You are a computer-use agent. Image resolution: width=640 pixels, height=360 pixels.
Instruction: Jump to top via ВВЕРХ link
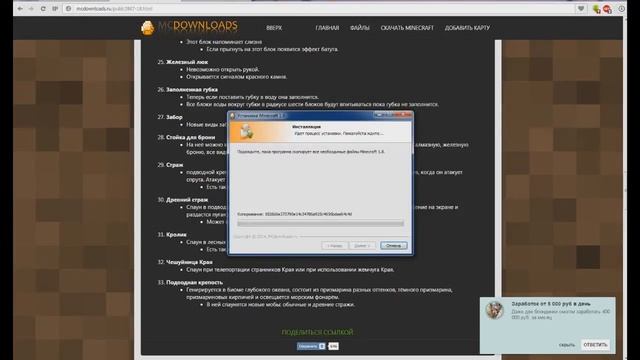[x=274, y=28]
